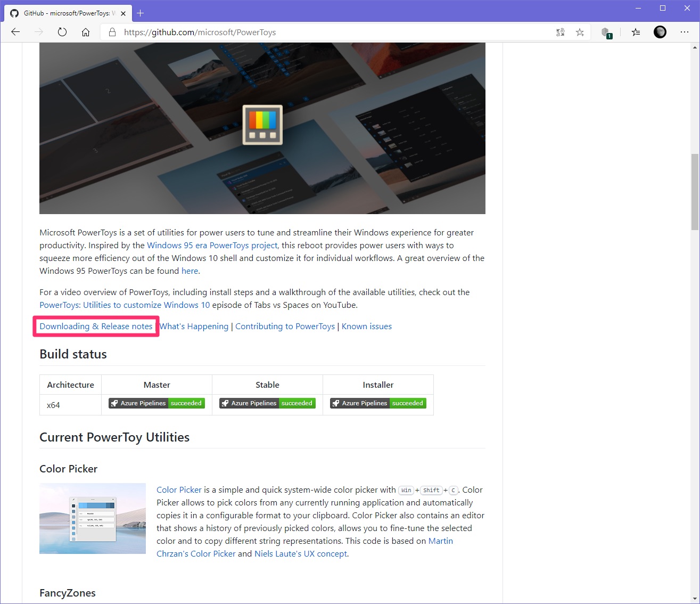Open the browser home page
Image resolution: width=700 pixels, height=604 pixels.
coord(86,32)
